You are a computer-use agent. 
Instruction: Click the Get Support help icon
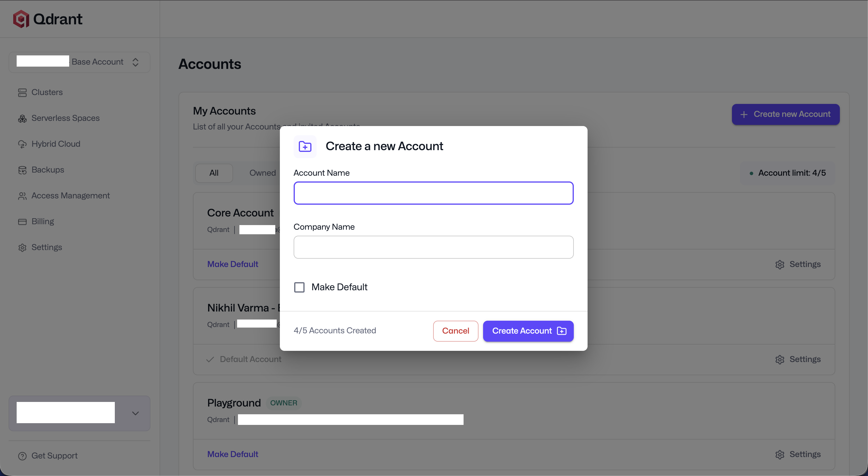[x=22, y=456]
